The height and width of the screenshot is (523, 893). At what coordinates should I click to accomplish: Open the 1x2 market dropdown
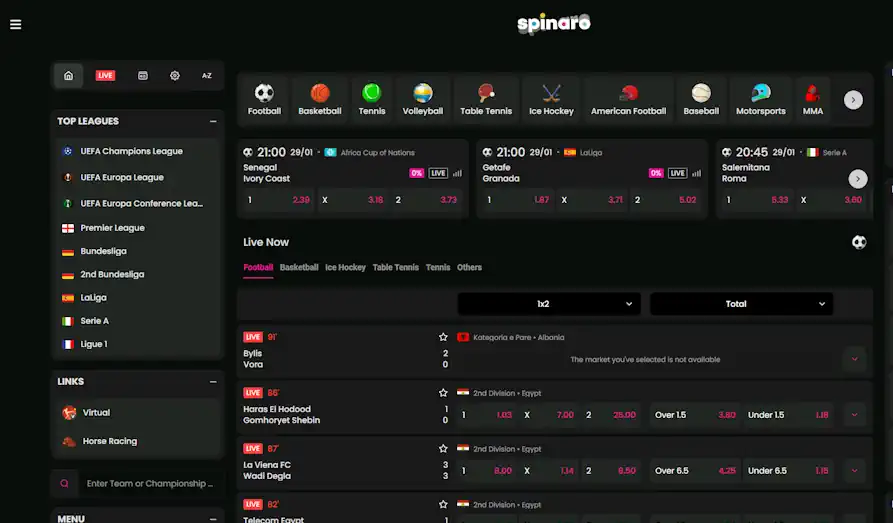point(549,304)
